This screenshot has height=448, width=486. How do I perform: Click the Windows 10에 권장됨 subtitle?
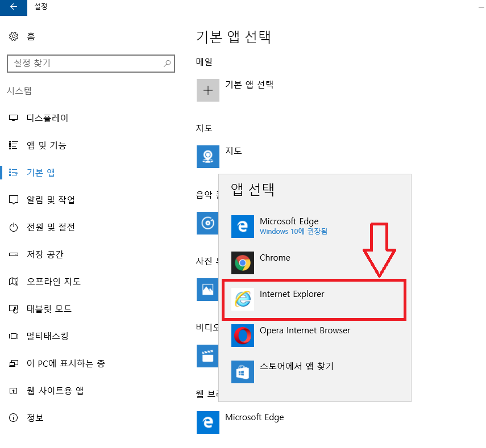[293, 232]
